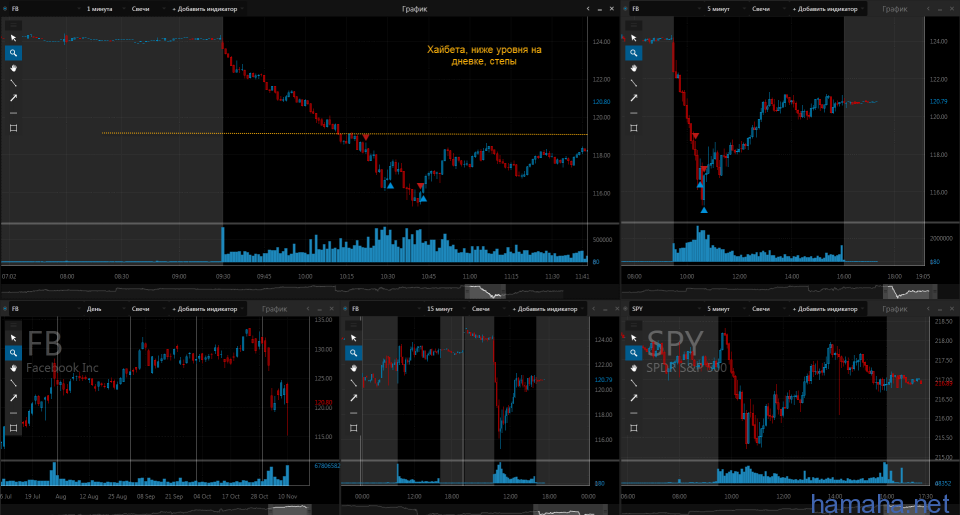Select the hand pan tool in 5-minute FB chart
The image size is (960, 515).
pos(634,68)
